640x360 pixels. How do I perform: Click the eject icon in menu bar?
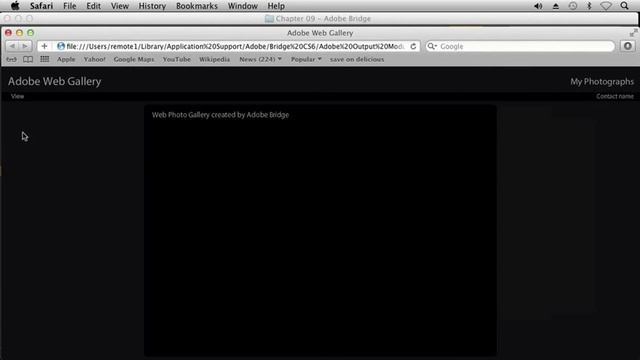556,6
